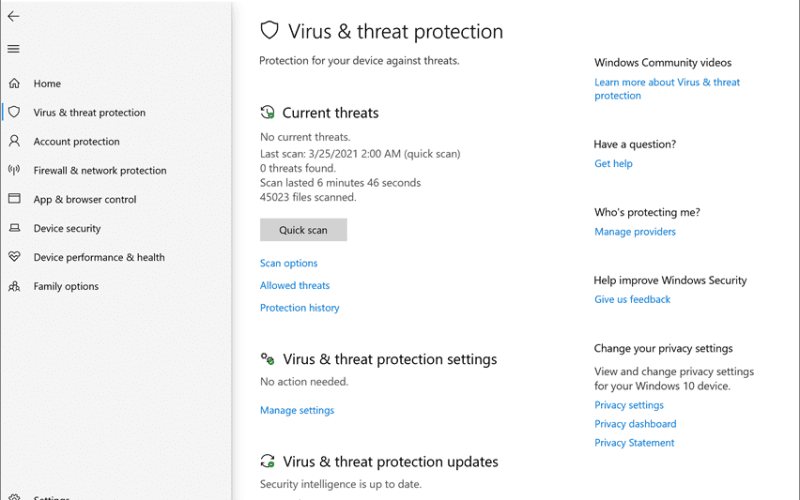This screenshot has height=500, width=800.
Task: Select the Account protection person icon
Action: coord(14,141)
